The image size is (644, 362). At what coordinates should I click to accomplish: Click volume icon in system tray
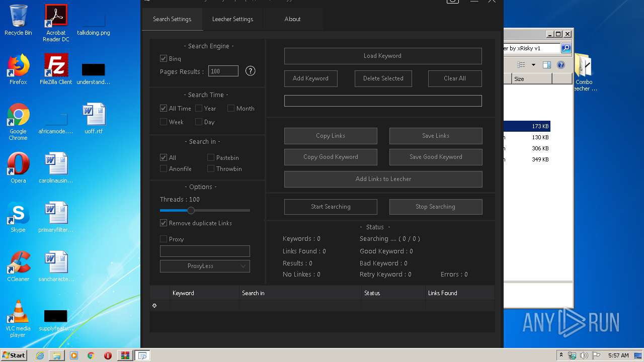point(584,355)
